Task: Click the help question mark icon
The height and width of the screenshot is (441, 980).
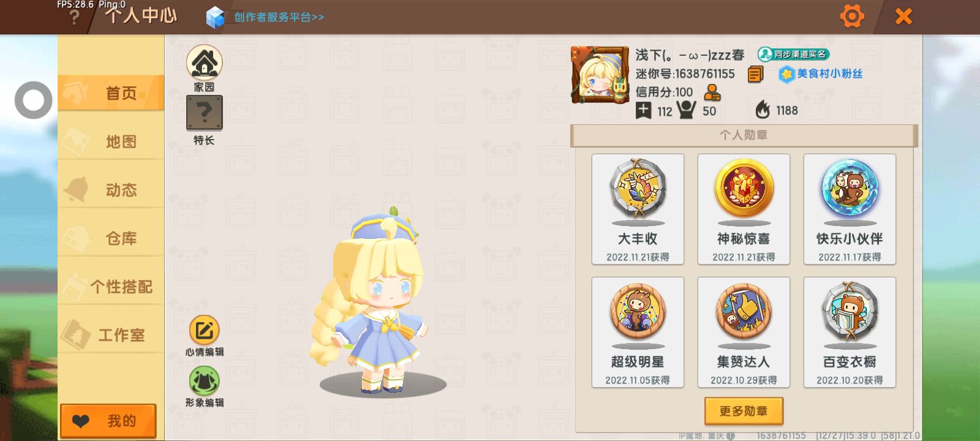Action: tap(74, 17)
